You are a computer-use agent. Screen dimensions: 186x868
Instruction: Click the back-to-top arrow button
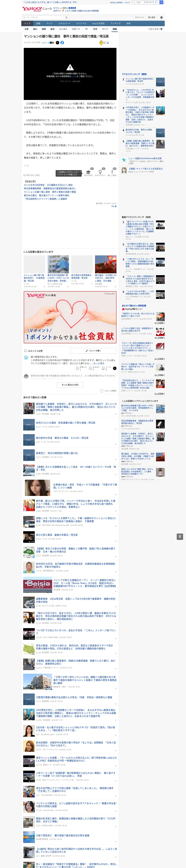(x=180, y=536)
